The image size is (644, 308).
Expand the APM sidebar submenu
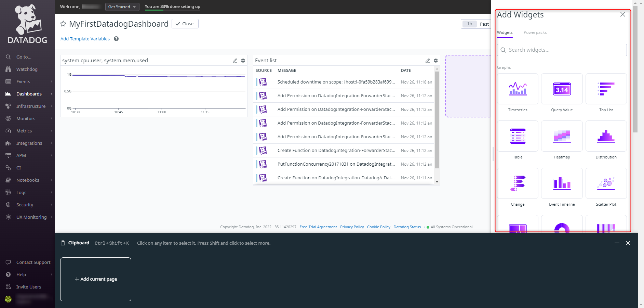52,155
